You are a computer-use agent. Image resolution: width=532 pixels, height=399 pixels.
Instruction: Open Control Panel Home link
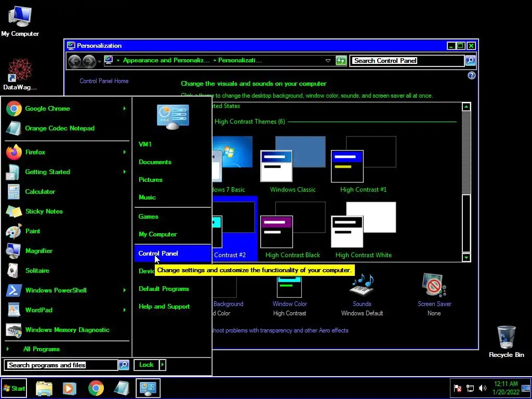pos(104,81)
